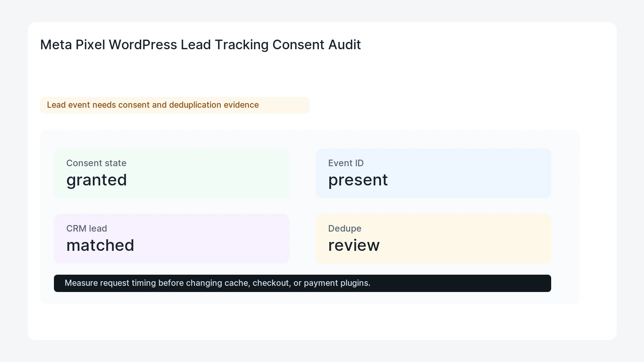This screenshot has width=644, height=362.
Task: Click the 'matched' value
Action: (x=100, y=245)
